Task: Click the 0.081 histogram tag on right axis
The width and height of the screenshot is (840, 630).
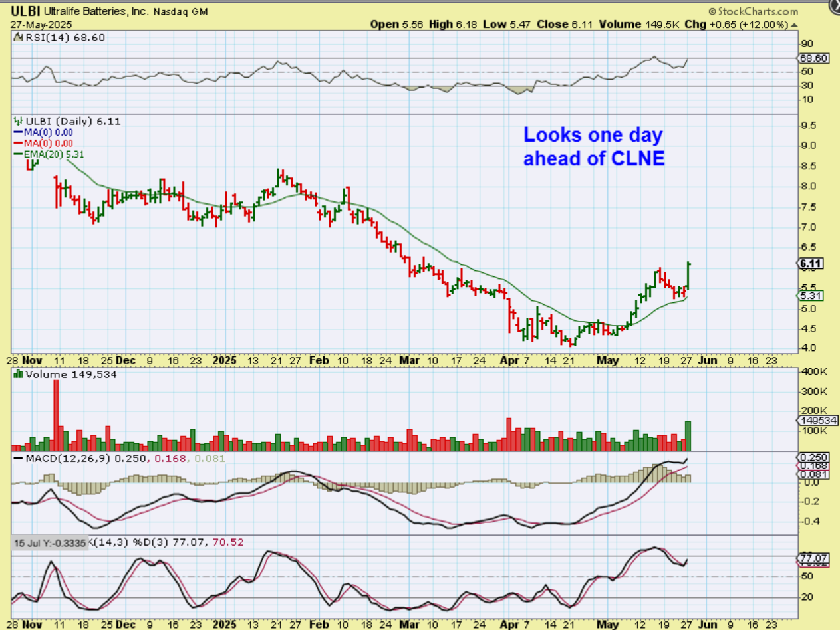Action: click(x=811, y=474)
